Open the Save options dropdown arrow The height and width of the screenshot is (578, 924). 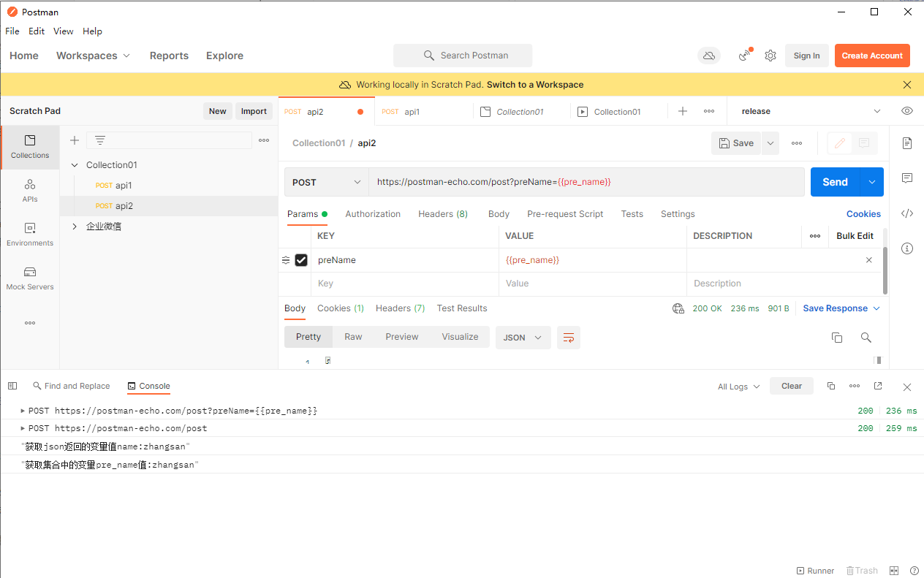tap(770, 143)
